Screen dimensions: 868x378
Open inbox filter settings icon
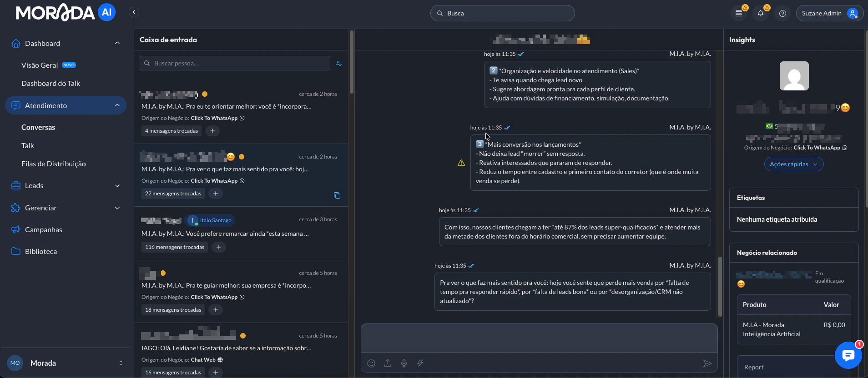pyautogui.click(x=339, y=63)
